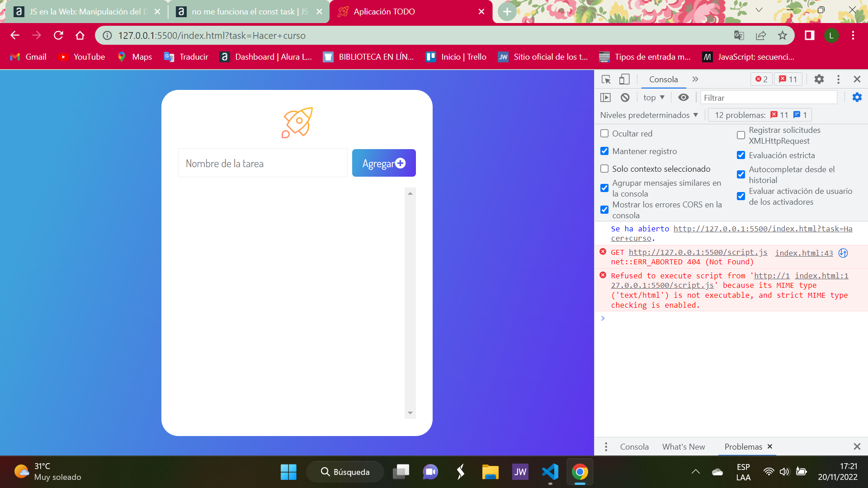Screen dimensions: 868x488
Task: Click the vertical dots more options icon
Action: (x=839, y=79)
